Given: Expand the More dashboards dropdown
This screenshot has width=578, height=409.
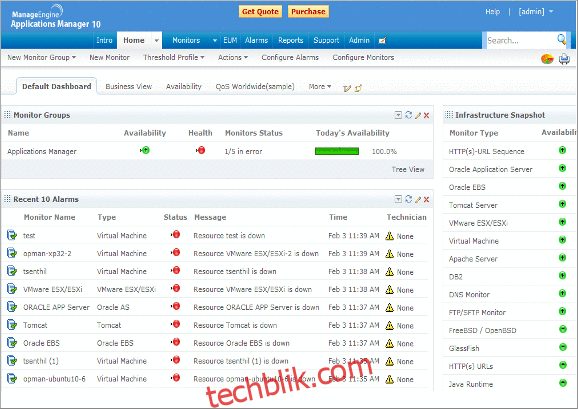Looking at the screenshot, I should (320, 87).
